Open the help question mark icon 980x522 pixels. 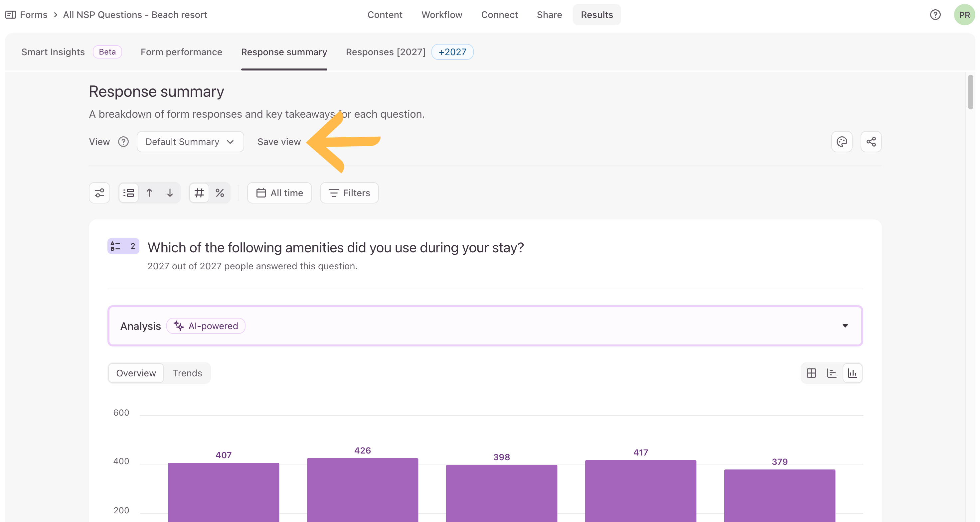point(935,15)
